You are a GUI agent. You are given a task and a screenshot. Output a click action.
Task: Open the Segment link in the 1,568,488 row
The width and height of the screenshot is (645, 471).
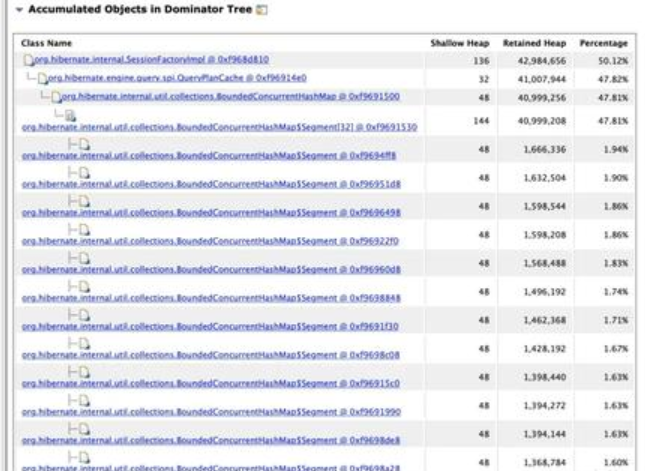pos(211,269)
